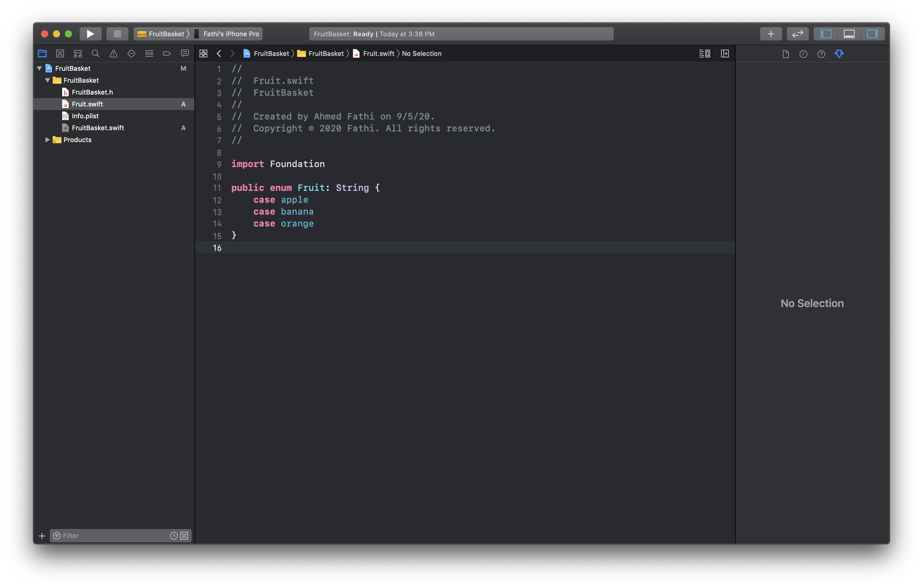Run the FruitBasket scheme

point(90,34)
